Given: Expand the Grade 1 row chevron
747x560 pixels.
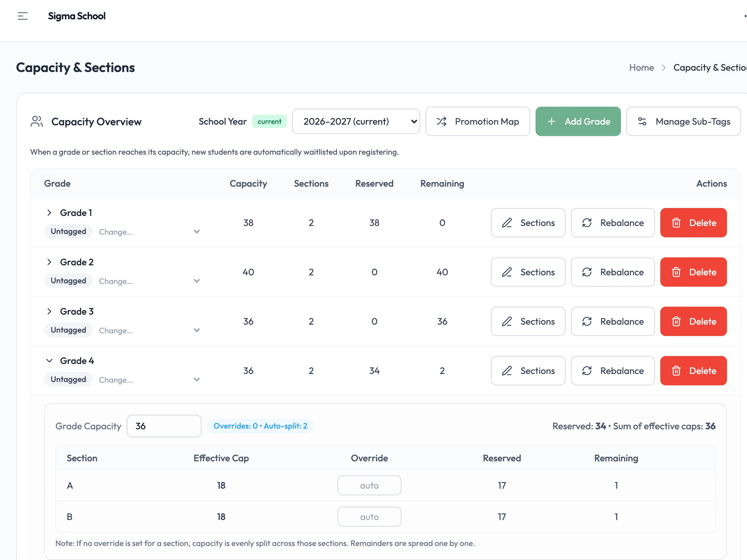Looking at the screenshot, I should click(49, 213).
